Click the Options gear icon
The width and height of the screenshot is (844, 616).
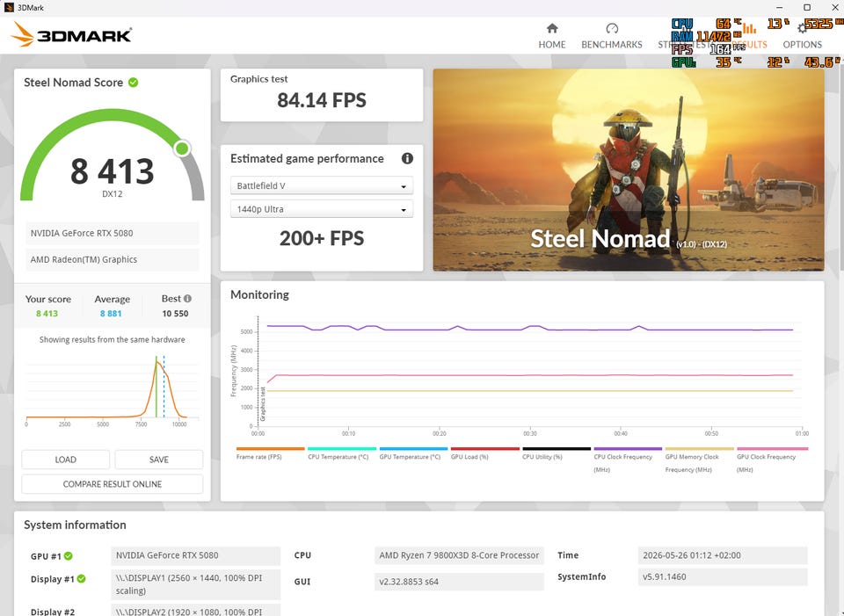tap(802, 28)
